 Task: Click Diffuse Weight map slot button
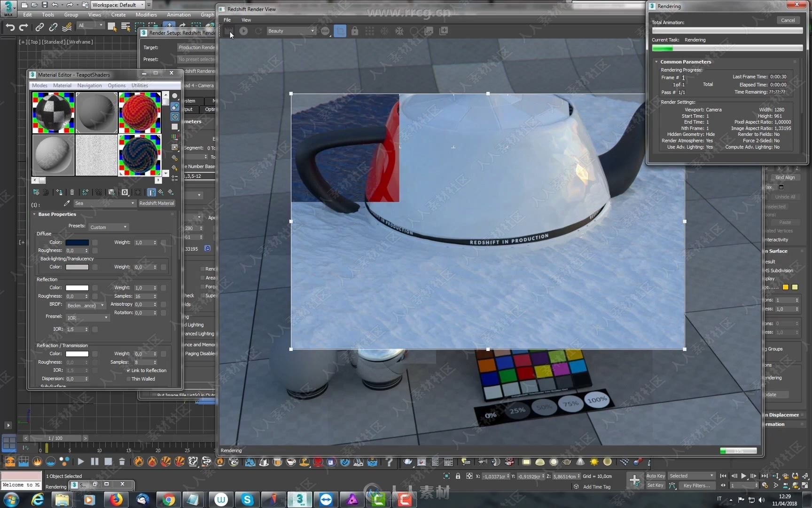pyautogui.click(x=164, y=243)
